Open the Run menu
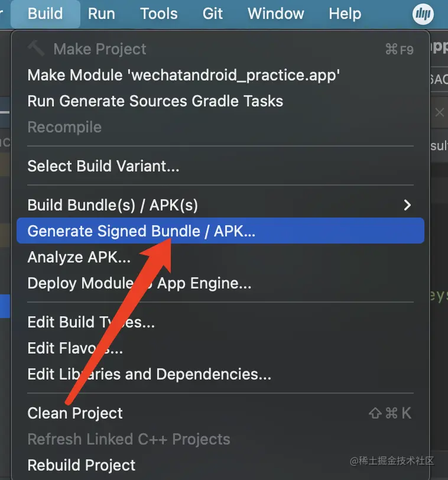Viewport: 448px width, 480px height. [x=101, y=14]
